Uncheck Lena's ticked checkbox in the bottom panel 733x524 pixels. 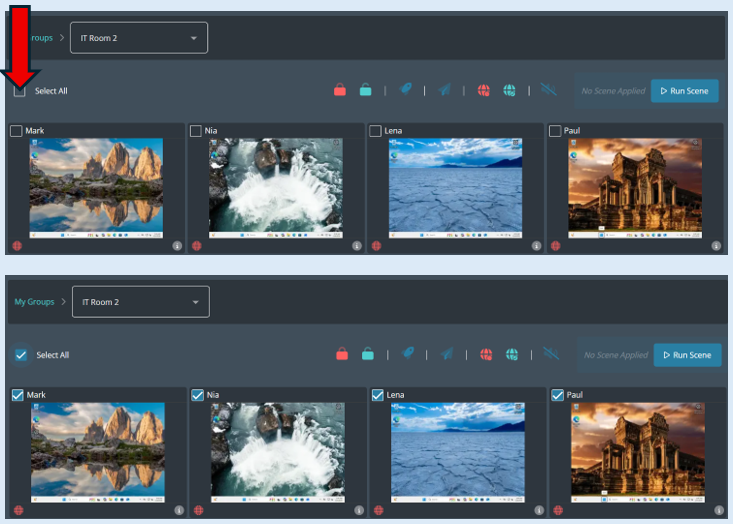[x=377, y=395]
